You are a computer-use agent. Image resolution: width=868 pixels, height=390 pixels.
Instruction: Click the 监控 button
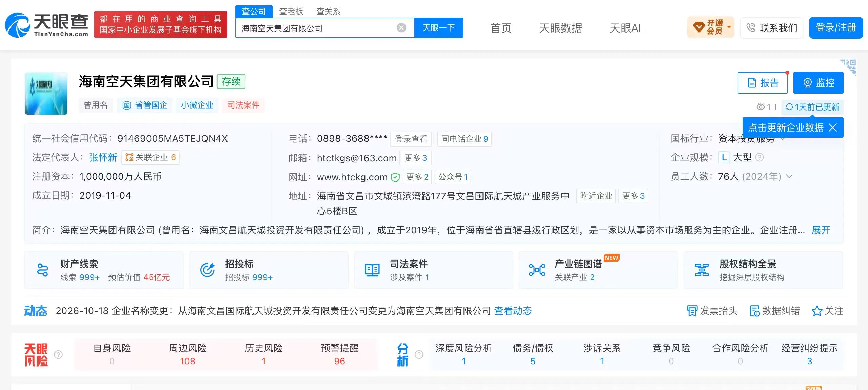818,83
